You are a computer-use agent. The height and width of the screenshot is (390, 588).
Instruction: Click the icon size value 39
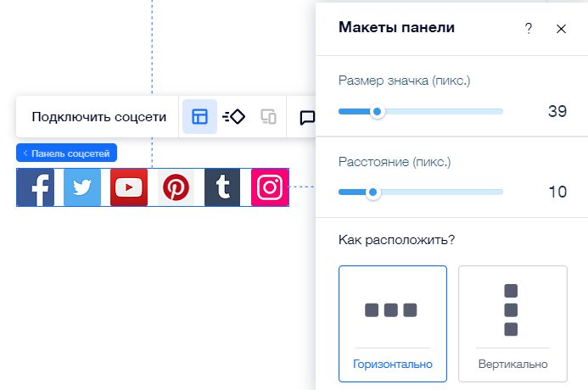557,111
